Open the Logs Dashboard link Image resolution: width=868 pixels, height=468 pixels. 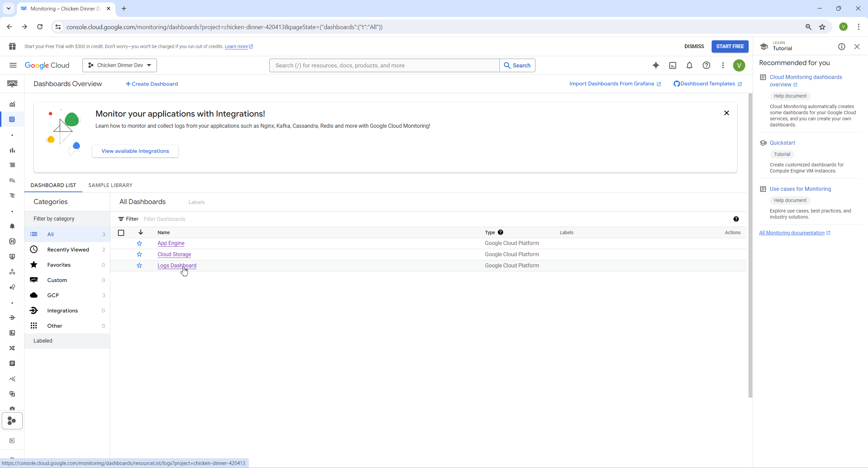[177, 266]
